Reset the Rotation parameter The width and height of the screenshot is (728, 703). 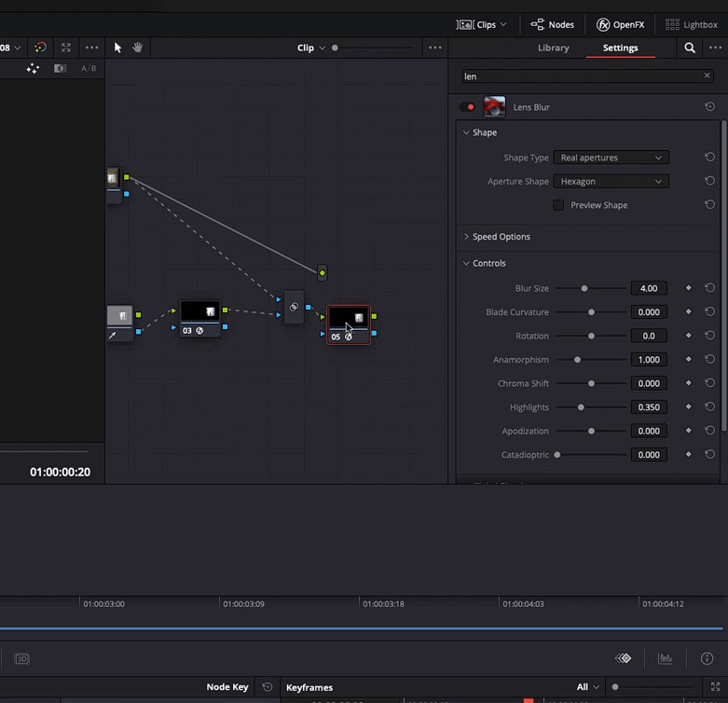tap(709, 336)
